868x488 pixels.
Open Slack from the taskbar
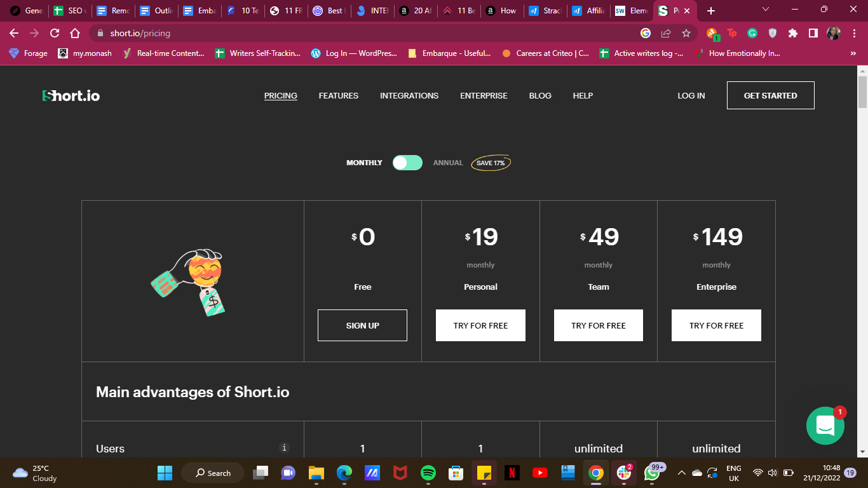(x=623, y=473)
